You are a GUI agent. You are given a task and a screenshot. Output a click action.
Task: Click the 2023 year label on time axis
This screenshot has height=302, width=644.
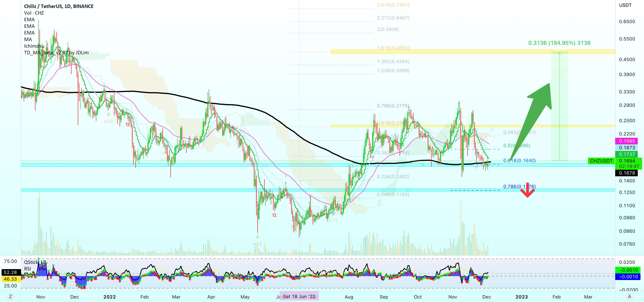[x=521, y=297]
